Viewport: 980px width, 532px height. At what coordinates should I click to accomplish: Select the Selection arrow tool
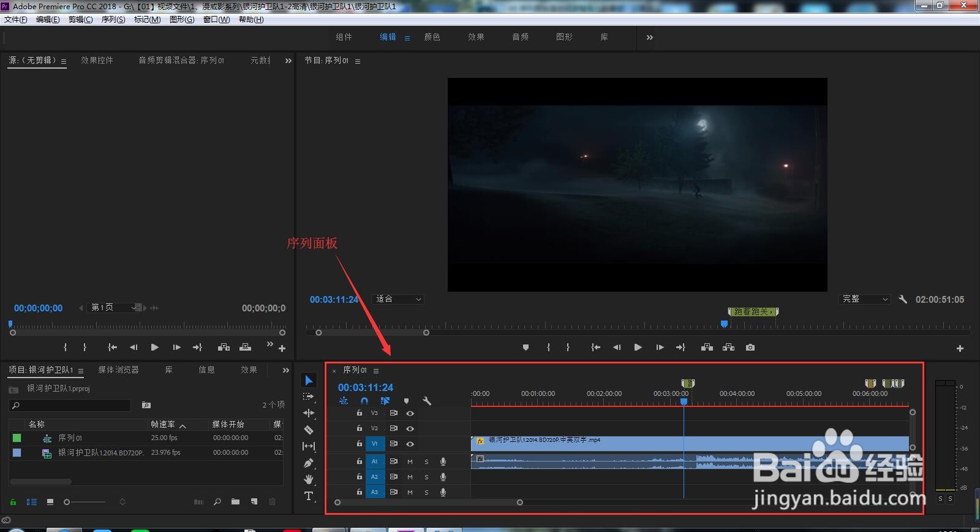[x=309, y=381]
